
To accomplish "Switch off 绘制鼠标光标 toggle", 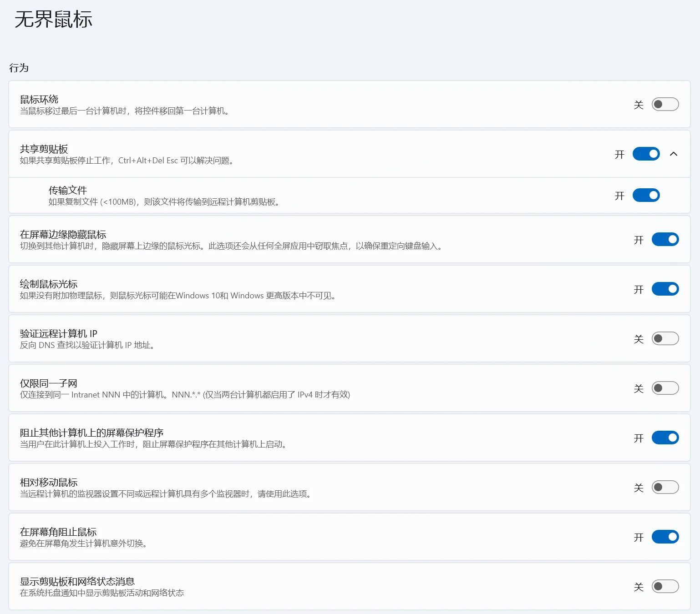I will pyautogui.click(x=665, y=289).
